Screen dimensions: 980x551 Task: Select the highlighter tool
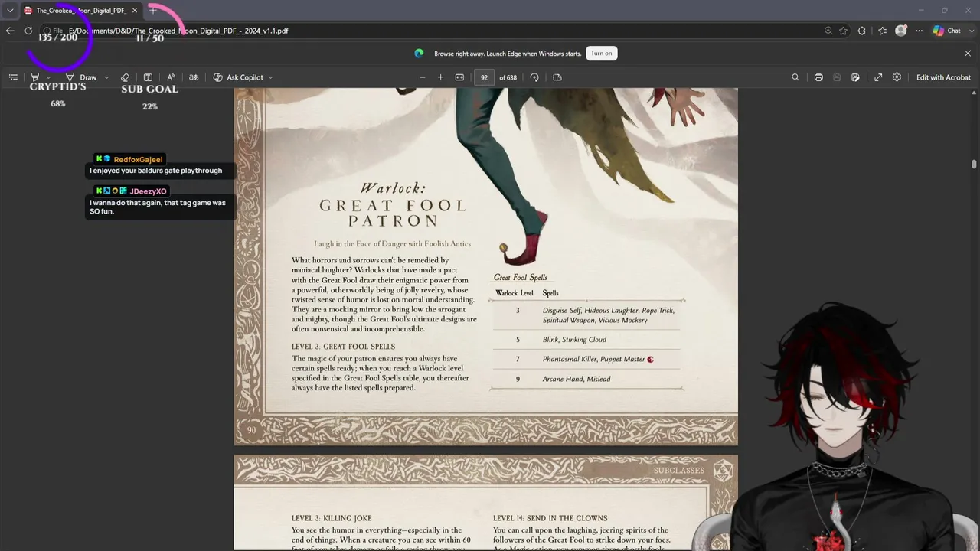[34, 77]
